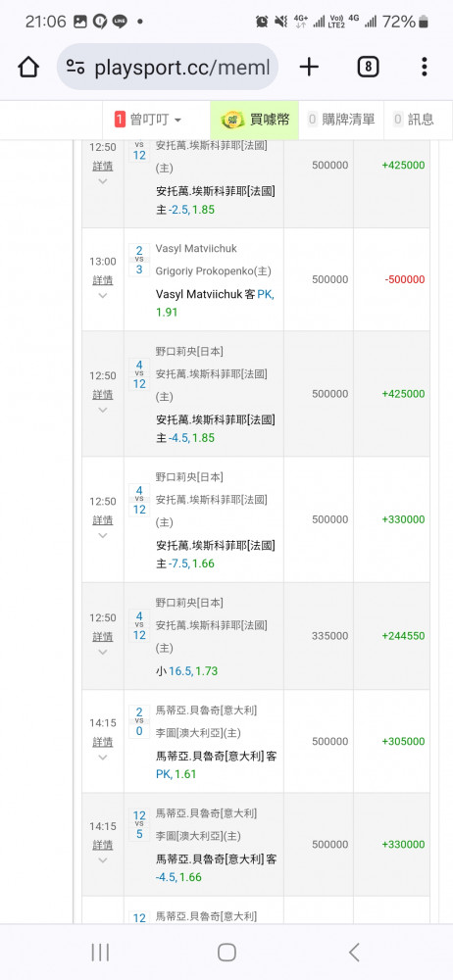Viewport: 453px width, 980px height.
Task: Expand chevron of 12:50 小16.5 row
Action: pyautogui.click(x=103, y=652)
